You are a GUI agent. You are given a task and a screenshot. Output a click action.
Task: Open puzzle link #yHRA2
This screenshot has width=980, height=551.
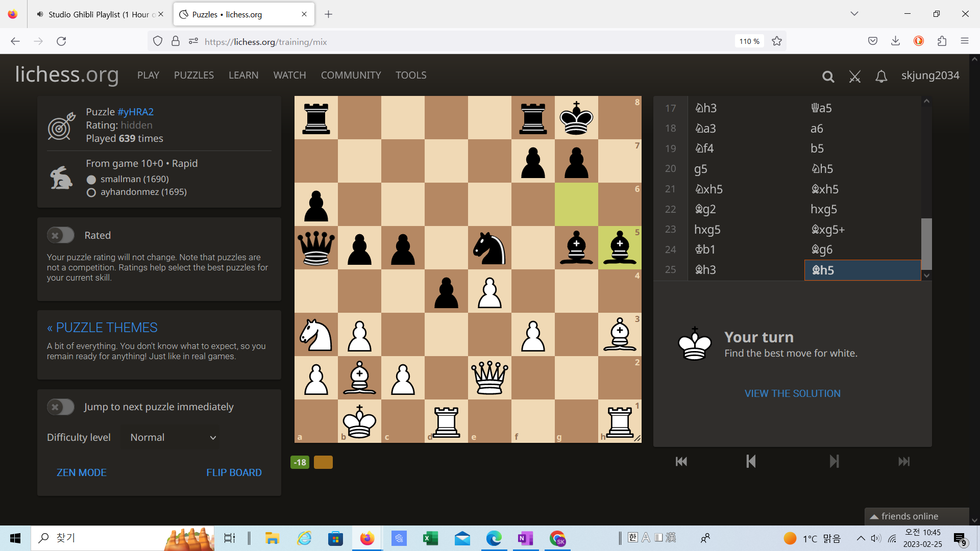point(135,112)
